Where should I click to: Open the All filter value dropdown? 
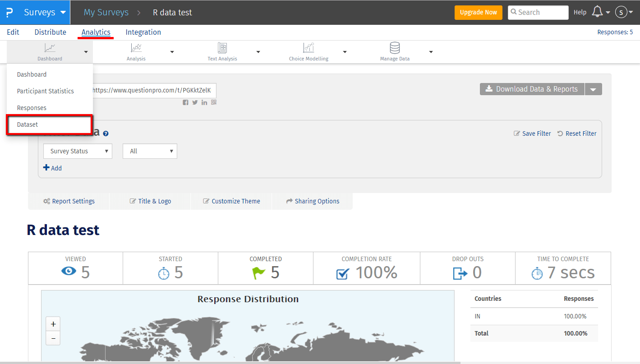150,151
